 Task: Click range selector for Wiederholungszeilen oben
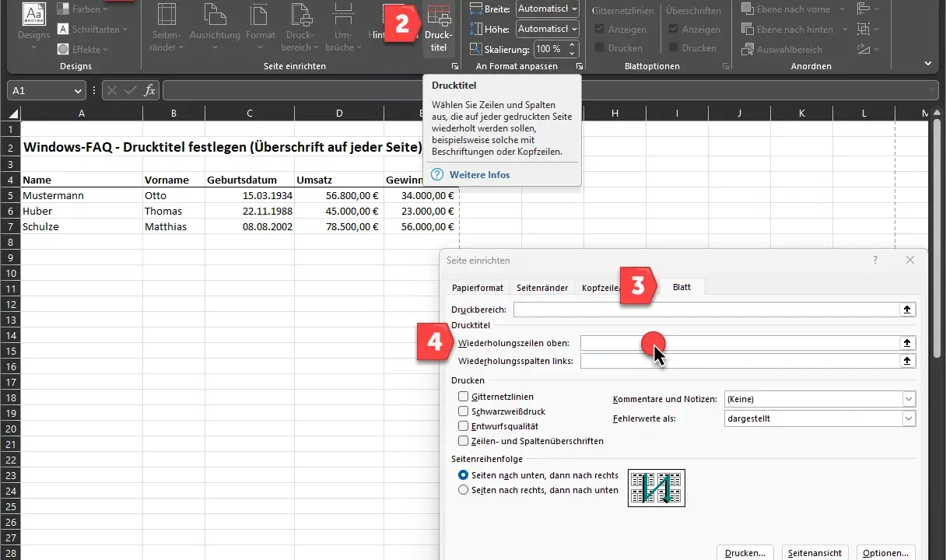[x=907, y=343]
